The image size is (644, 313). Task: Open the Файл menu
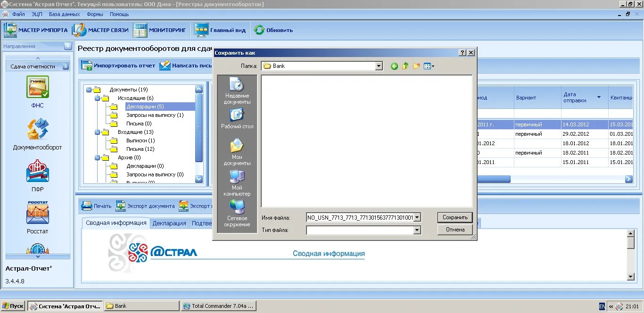19,14
